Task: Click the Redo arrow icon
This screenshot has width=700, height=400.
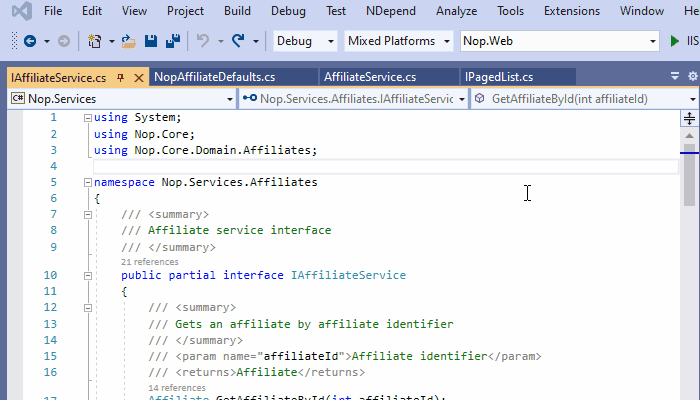Action: 238,42
